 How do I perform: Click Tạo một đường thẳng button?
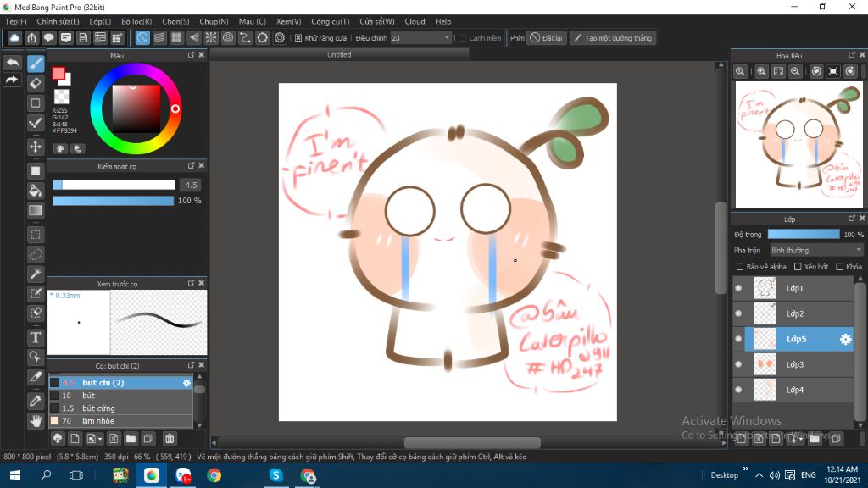click(x=613, y=38)
